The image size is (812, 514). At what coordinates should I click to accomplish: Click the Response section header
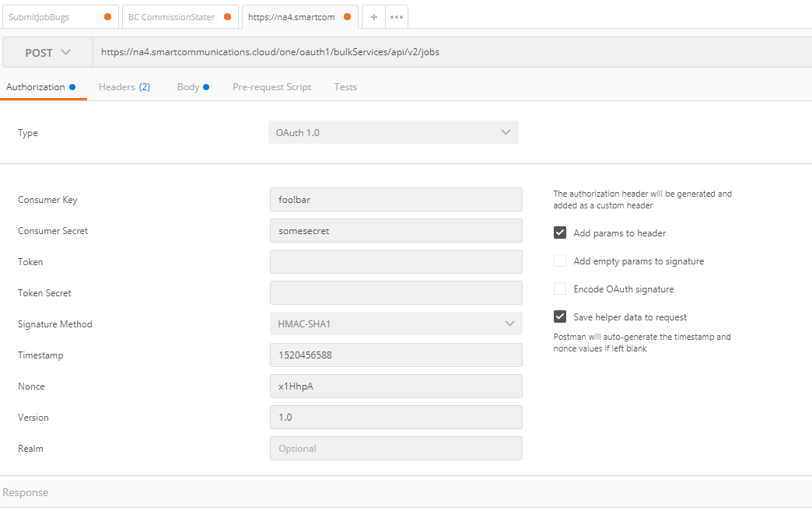(x=26, y=492)
